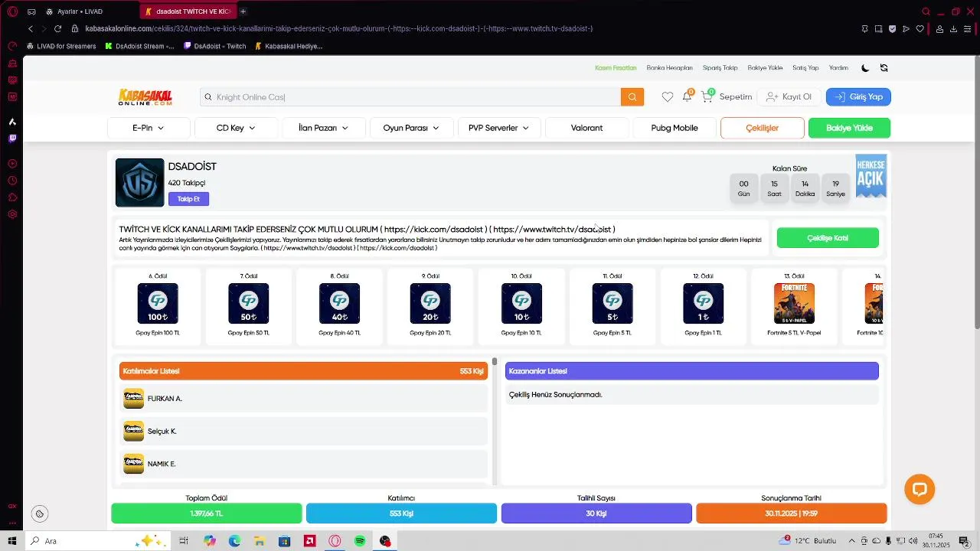Click participant Selçuk K. in the list
The image size is (980, 551).
tap(303, 432)
